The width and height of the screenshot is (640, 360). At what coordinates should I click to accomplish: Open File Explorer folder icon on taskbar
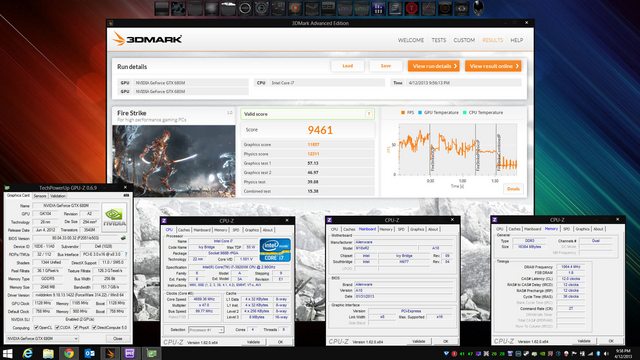(48, 353)
